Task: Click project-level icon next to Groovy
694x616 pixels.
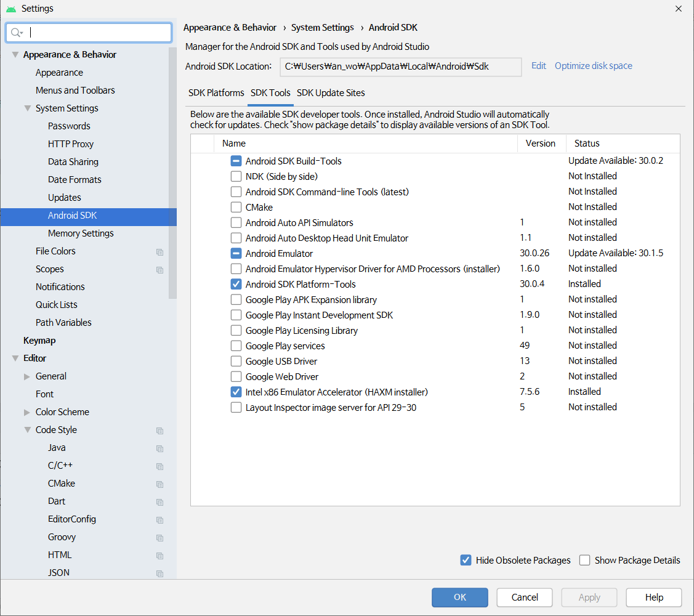Action: pos(159,538)
